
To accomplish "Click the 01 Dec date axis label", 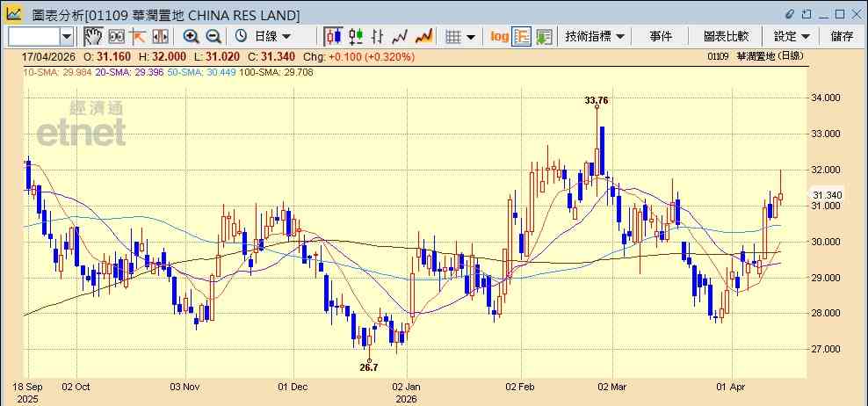I will tap(292, 387).
